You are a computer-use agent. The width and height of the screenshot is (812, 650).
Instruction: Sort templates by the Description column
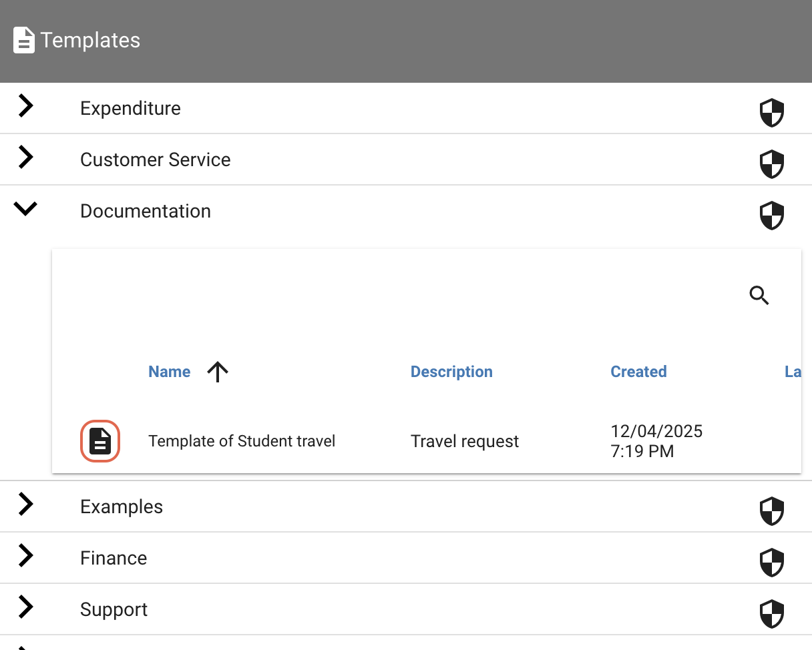451,372
